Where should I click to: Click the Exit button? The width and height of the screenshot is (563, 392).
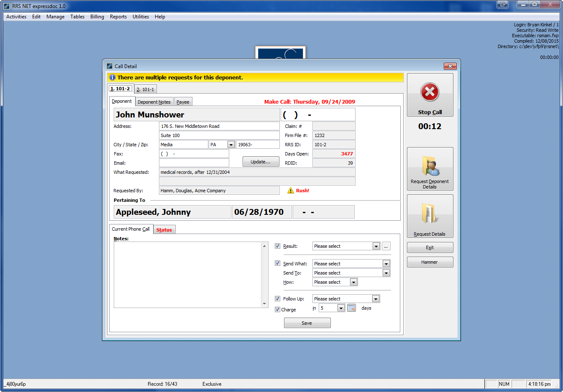tap(430, 247)
